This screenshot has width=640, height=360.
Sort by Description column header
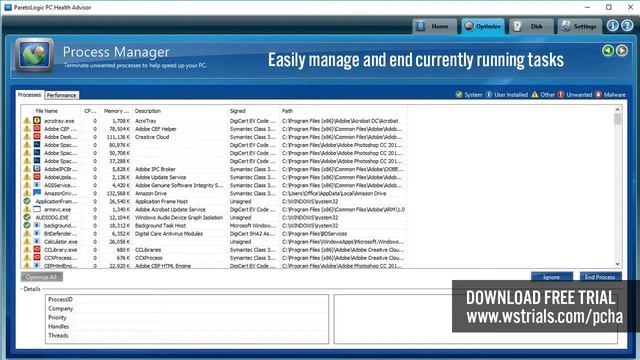(180, 111)
